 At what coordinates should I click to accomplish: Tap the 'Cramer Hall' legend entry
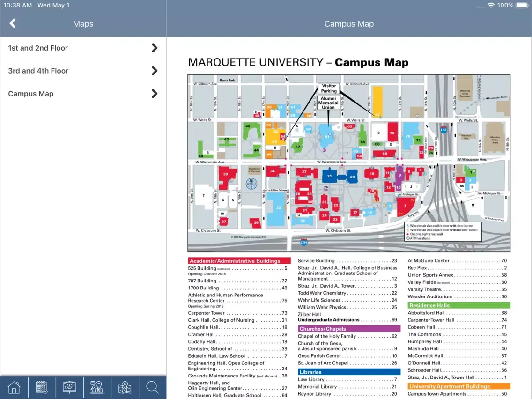pos(237,334)
